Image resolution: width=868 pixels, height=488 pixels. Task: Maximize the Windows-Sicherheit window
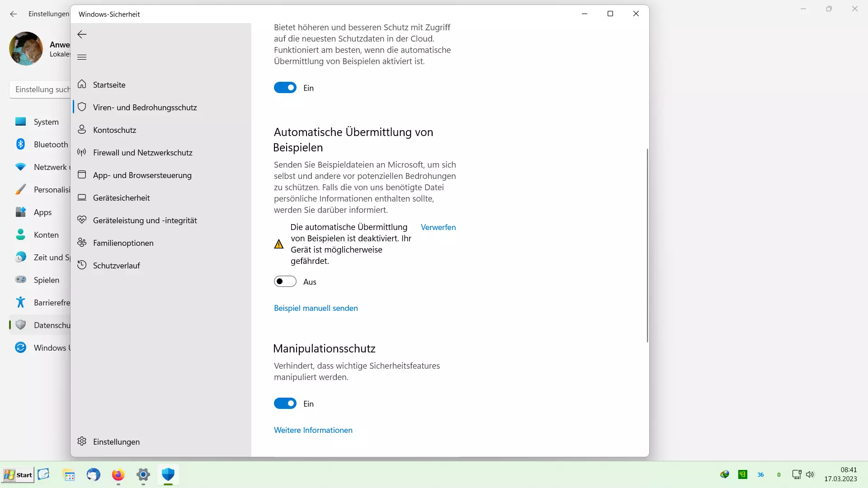(x=610, y=14)
